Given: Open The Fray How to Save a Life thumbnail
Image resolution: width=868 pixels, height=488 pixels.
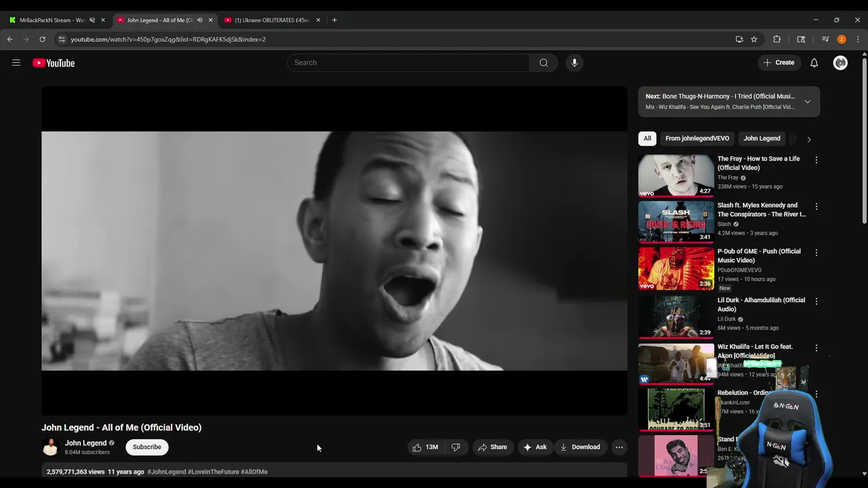Looking at the screenshot, I should click(x=676, y=176).
